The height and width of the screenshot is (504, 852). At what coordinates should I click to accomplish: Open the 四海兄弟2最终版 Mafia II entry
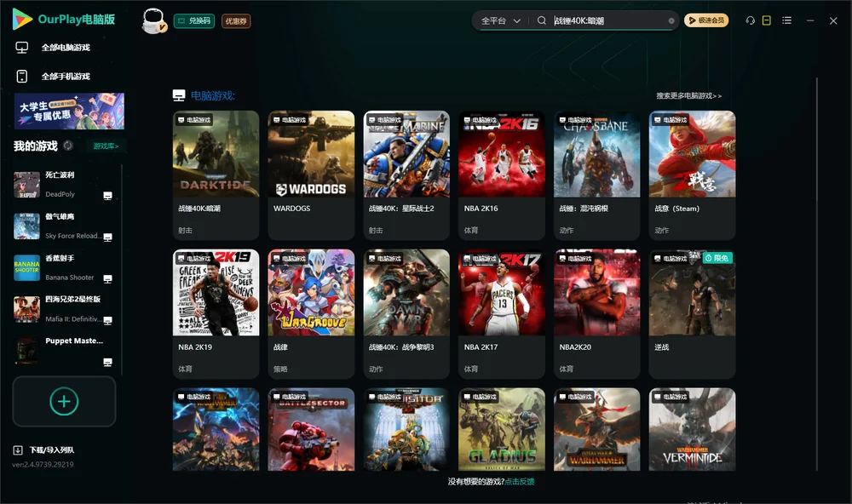pos(62,309)
